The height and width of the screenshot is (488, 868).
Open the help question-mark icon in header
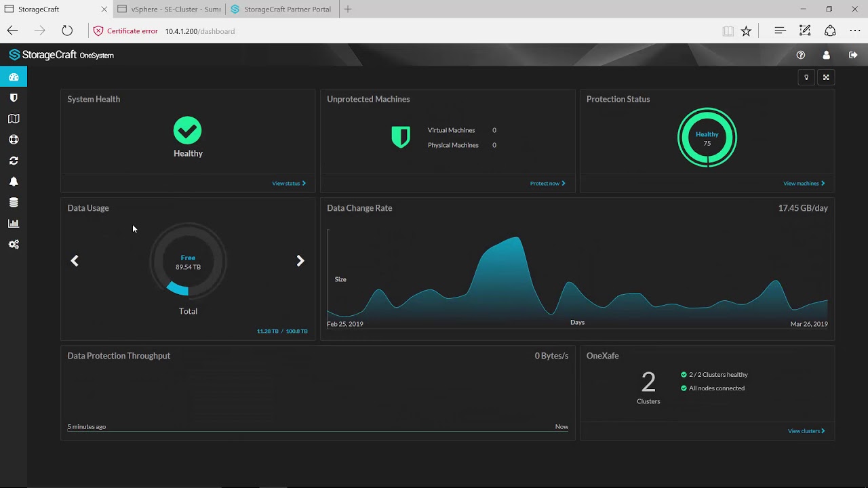click(x=801, y=55)
